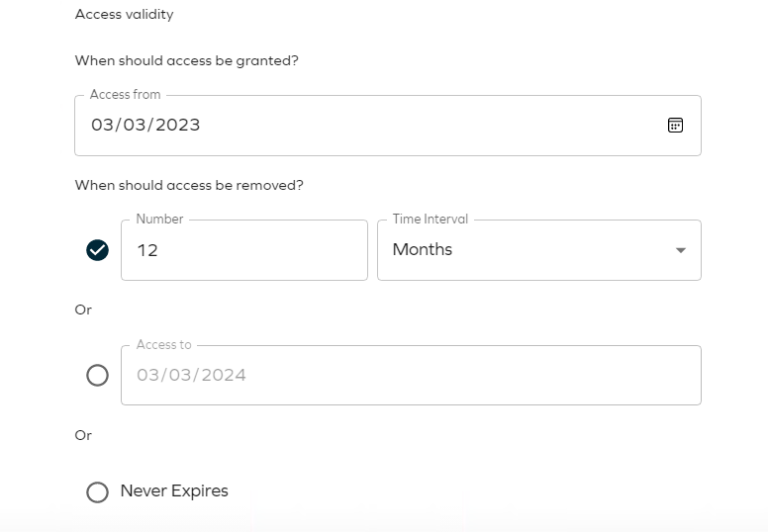The image size is (768, 532).
Task: Click the Or separator above Access to
Action: coord(83,310)
